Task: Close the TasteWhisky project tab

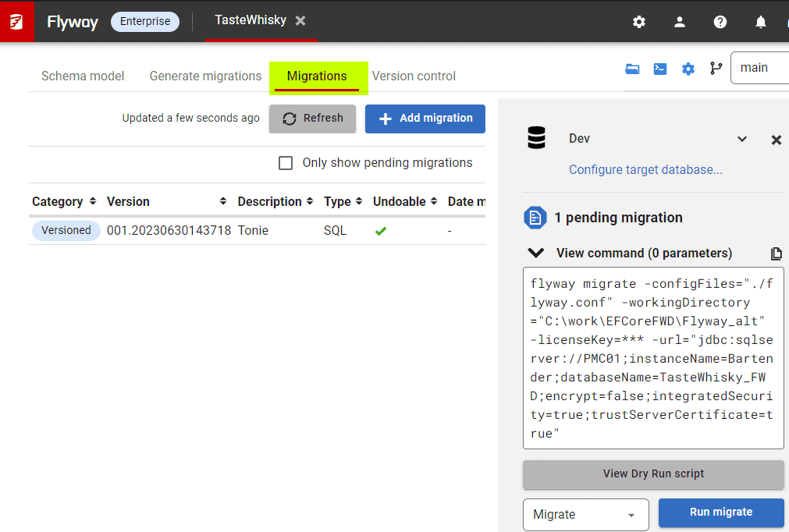Action: point(300,20)
